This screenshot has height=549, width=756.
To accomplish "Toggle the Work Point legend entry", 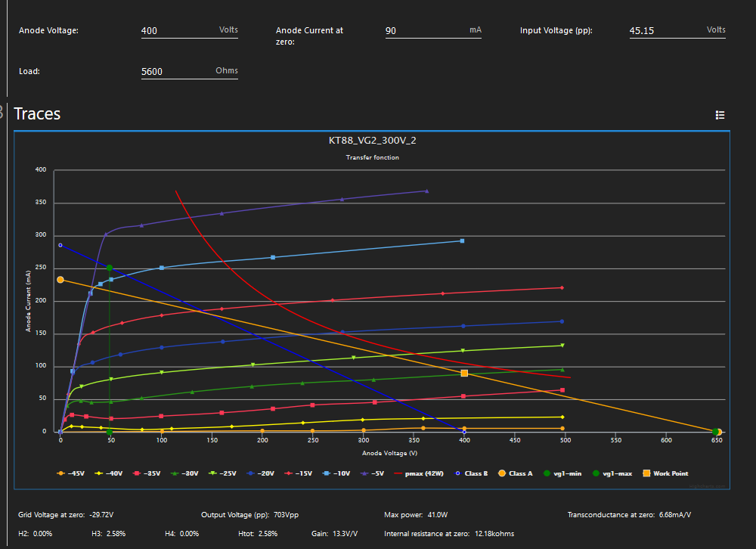I will pyautogui.click(x=665, y=473).
